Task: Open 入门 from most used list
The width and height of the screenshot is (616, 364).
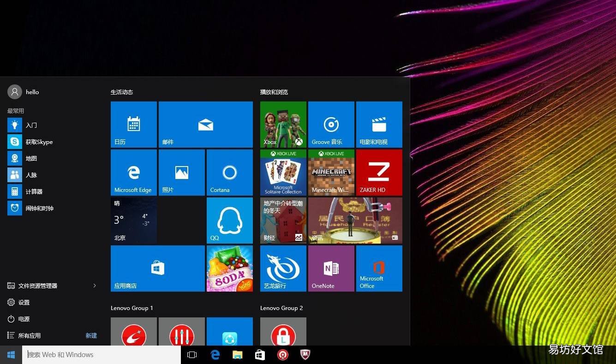Action: click(x=52, y=125)
